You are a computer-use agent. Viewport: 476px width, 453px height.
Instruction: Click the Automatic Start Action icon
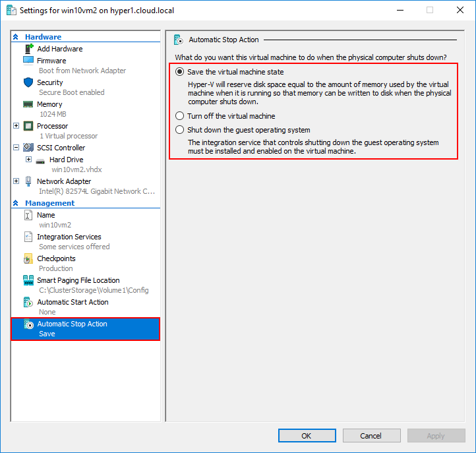tap(28, 302)
